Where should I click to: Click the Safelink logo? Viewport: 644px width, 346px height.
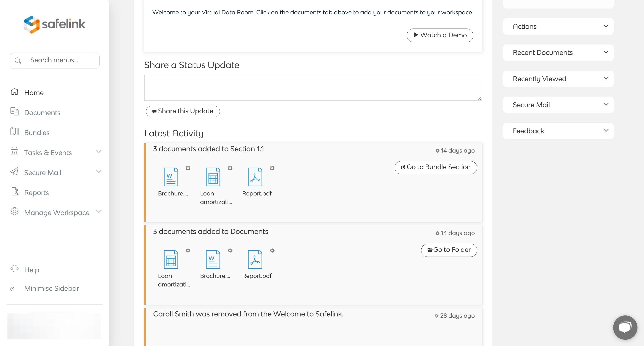[54, 24]
